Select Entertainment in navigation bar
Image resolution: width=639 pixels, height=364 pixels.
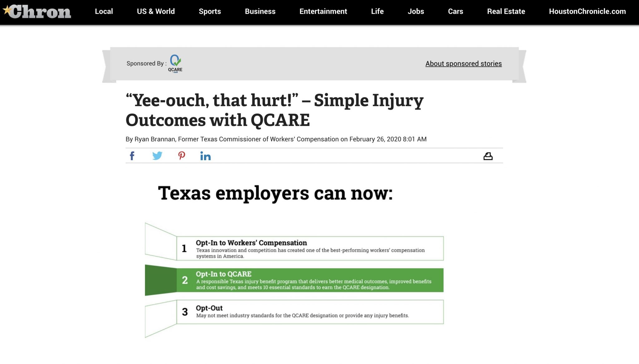click(x=323, y=12)
